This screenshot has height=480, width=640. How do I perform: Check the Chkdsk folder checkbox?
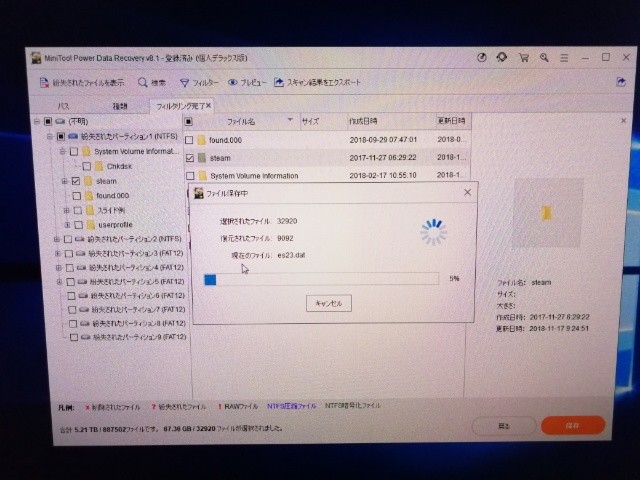[x=87, y=166]
